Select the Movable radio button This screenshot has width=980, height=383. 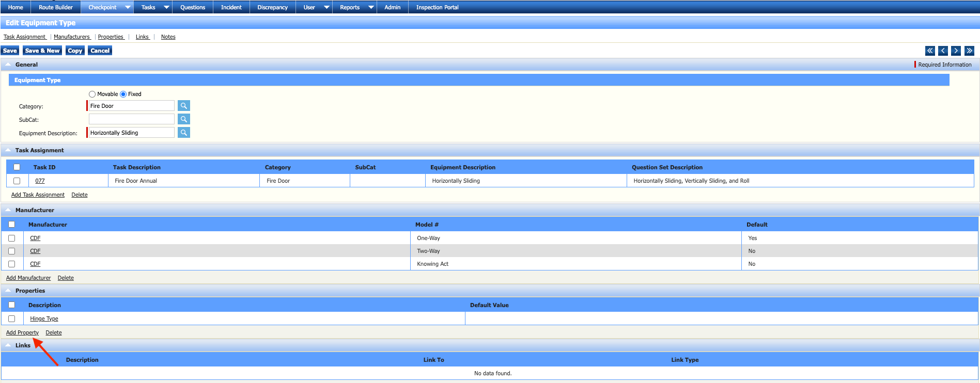click(x=92, y=94)
